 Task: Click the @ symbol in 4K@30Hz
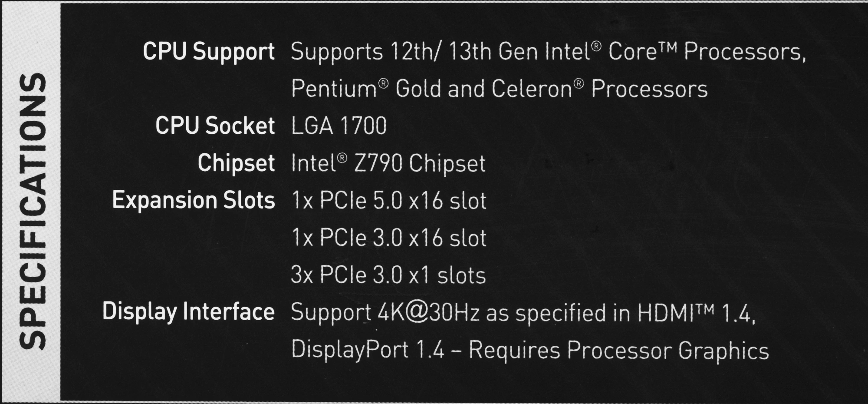click(417, 313)
